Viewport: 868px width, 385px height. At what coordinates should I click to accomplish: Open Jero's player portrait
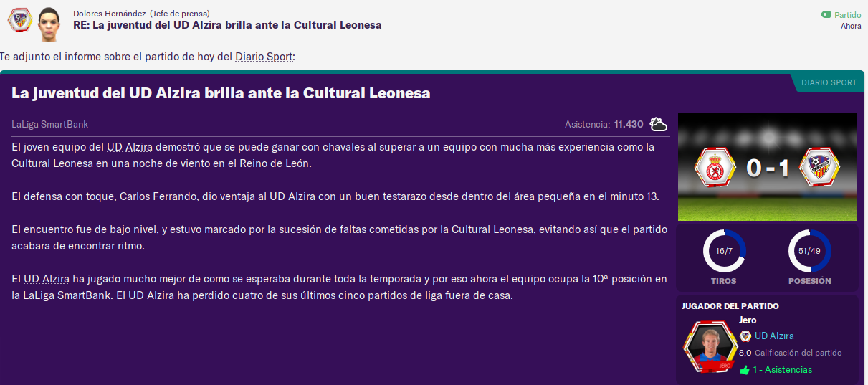point(710,347)
